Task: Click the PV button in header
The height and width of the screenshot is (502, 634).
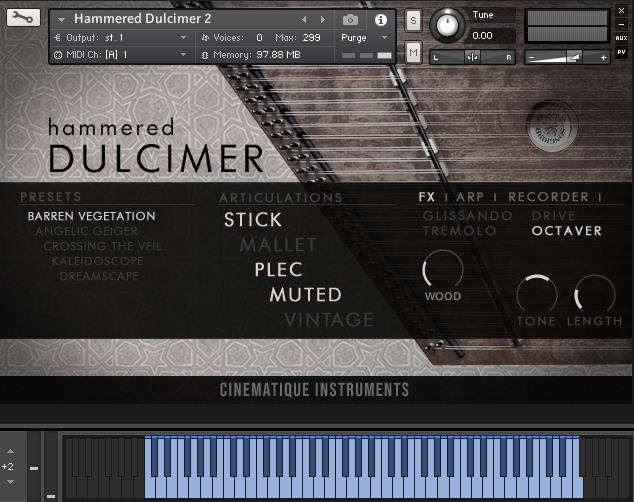Action: (621, 52)
